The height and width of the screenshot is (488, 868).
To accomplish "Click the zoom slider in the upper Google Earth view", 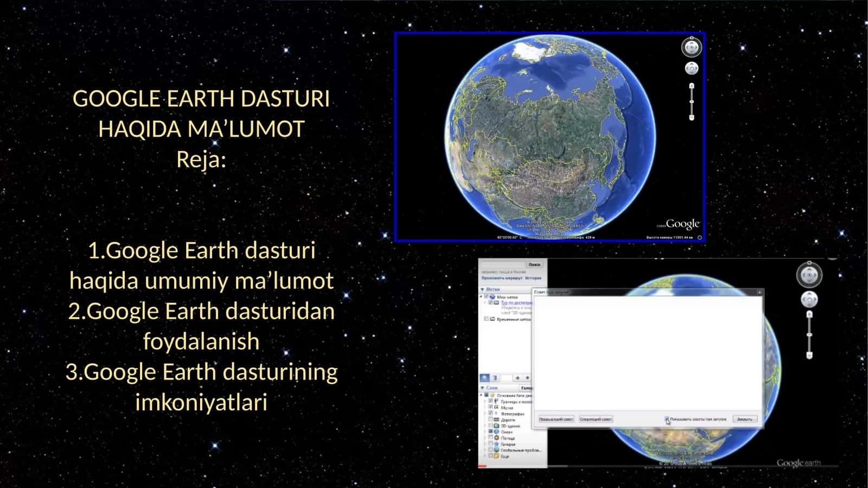I will [692, 102].
